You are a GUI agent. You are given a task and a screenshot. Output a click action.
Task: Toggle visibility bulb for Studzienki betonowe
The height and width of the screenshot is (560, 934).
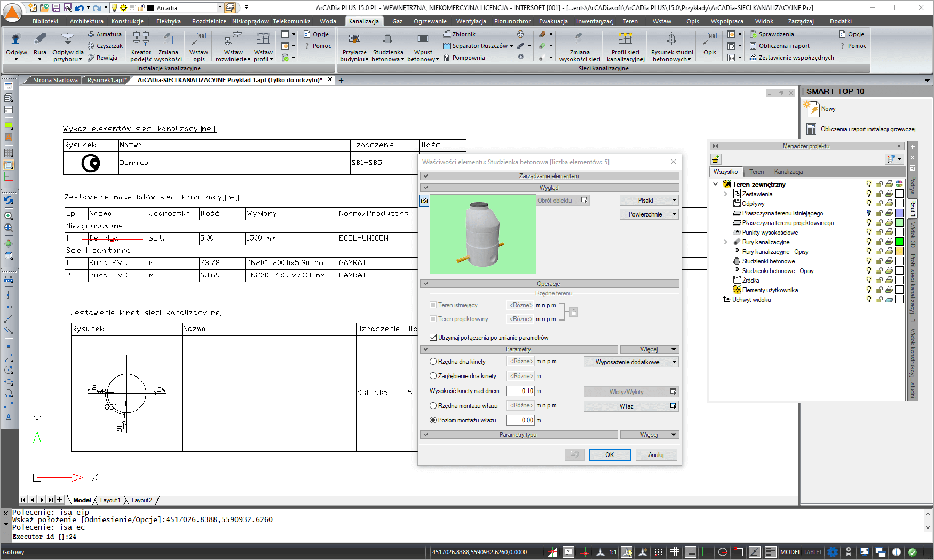[869, 261]
